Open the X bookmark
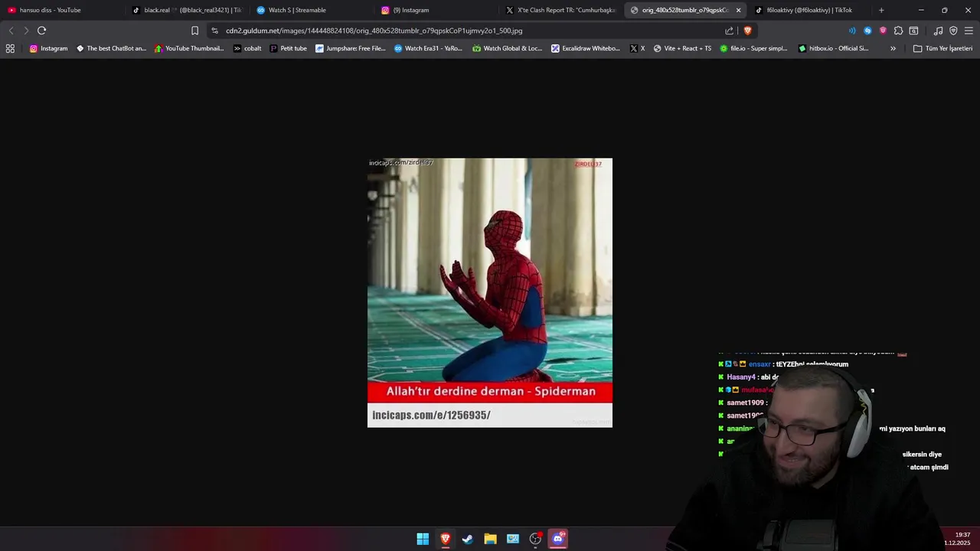 pyautogui.click(x=637, y=48)
